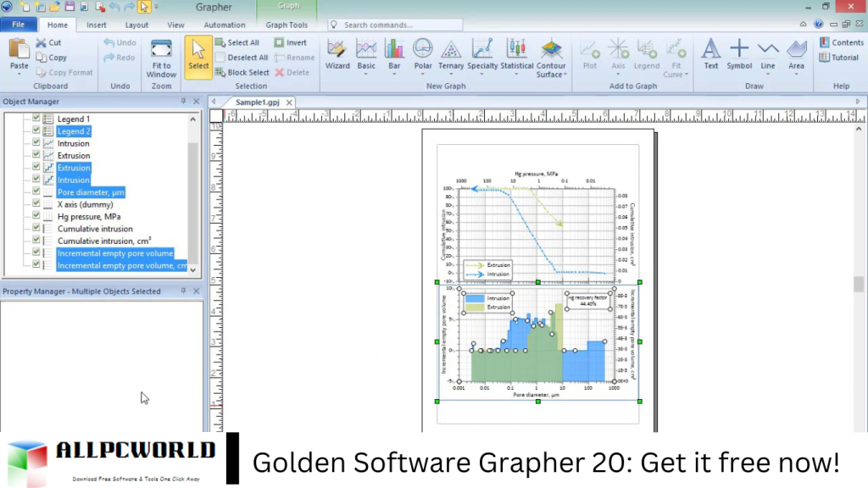
Task: Switch to the Graph Tools ribbon tab
Action: (287, 25)
